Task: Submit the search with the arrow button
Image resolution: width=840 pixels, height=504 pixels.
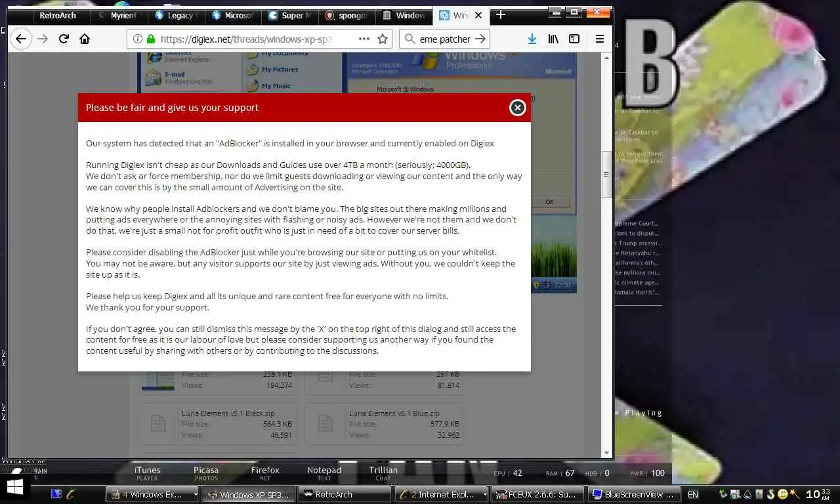Action: pyautogui.click(x=480, y=39)
